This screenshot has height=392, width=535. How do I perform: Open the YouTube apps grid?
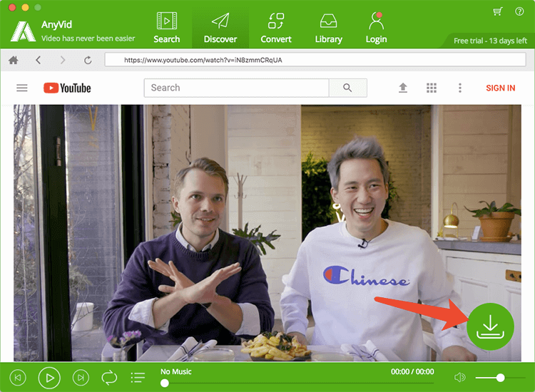(x=432, y=88)
